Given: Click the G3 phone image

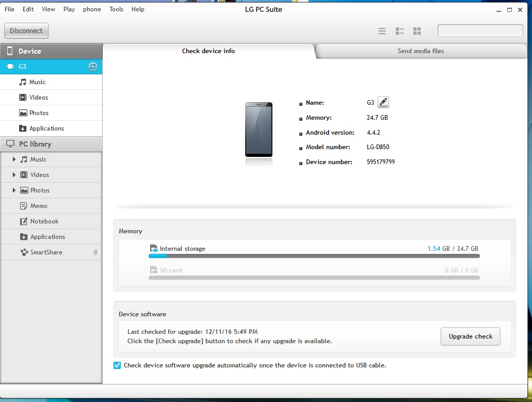Looking at the screenshot, I should tap(259, 130).
